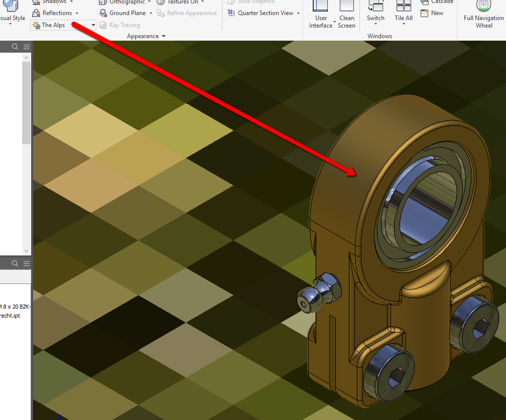The image size is (506, 420).
Task: Open The Alps lighting style dropdown
Action: pos(93,24)
